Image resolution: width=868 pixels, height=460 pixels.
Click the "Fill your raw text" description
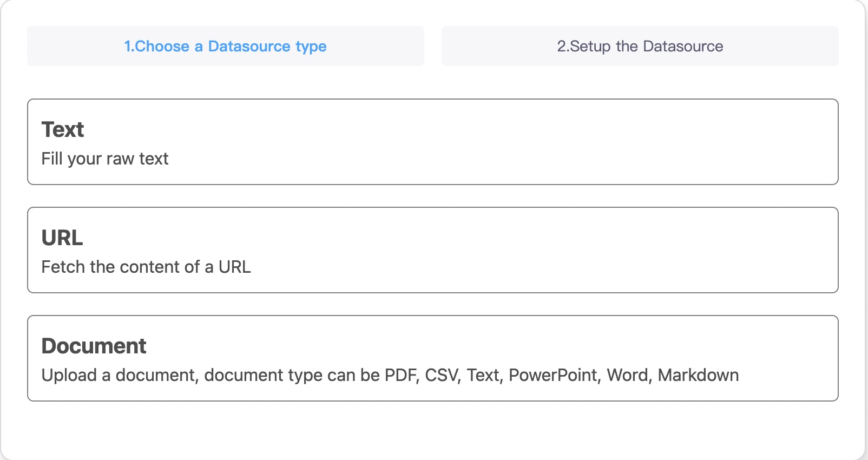[105, 159]
